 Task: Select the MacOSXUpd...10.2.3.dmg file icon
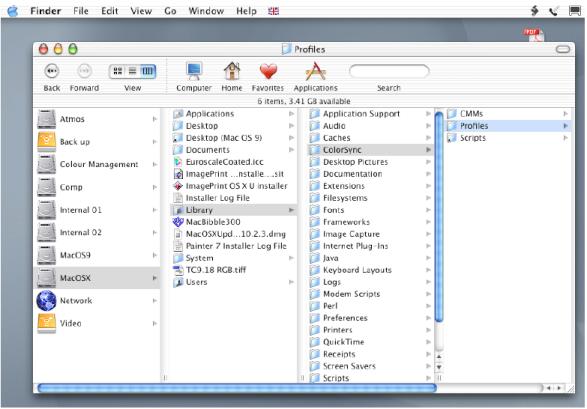tap(178, 234)
